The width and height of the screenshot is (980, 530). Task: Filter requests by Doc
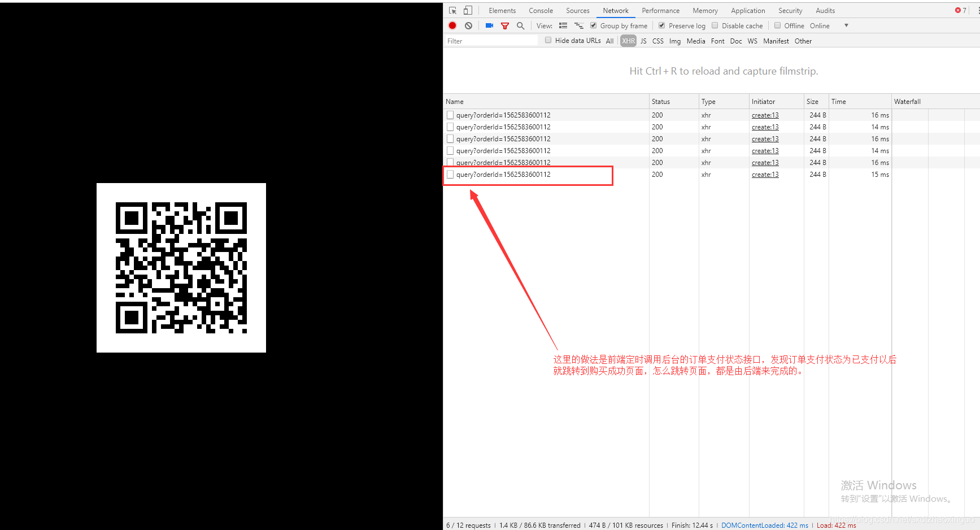click(x=736, y=41)
